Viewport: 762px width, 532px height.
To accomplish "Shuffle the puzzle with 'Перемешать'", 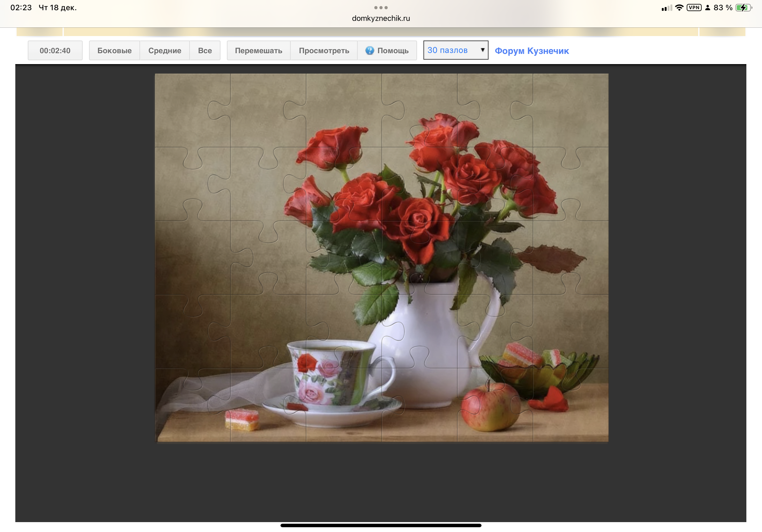I will 258,51.
